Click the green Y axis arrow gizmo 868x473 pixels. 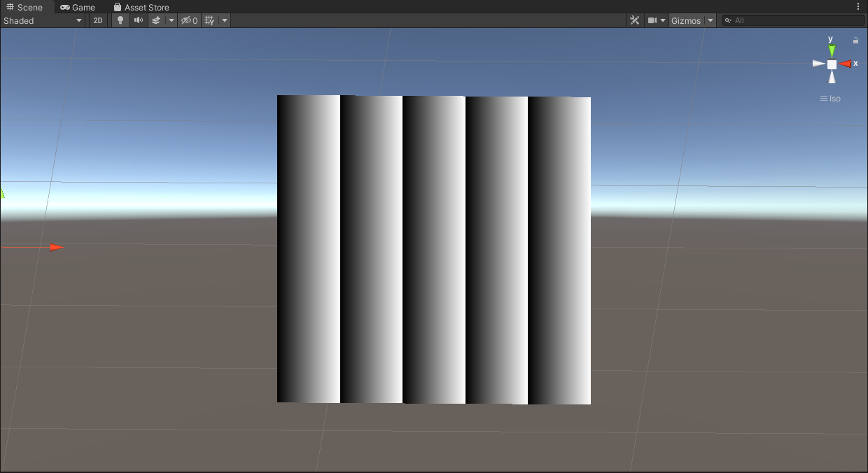click(832, 49)
